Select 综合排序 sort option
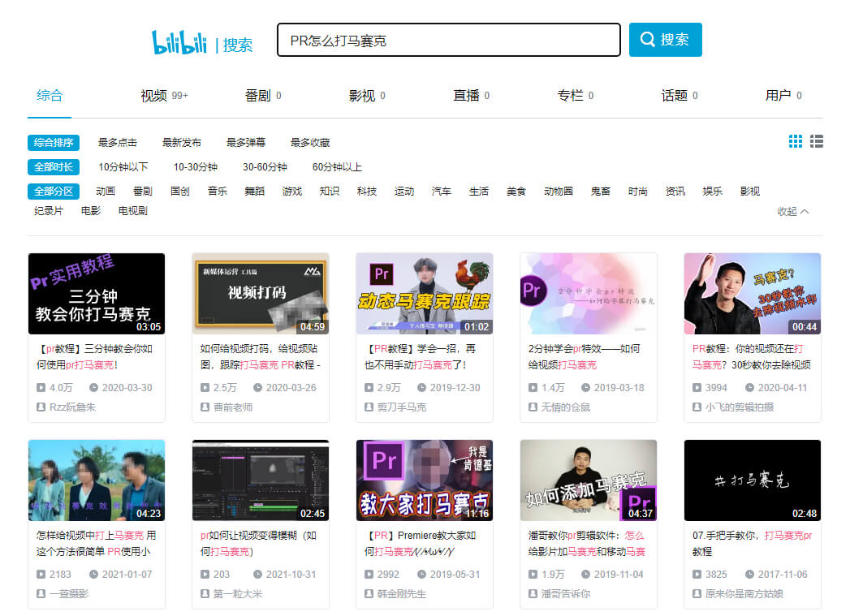Screen dimensions: 850x616 click(54, 143)
